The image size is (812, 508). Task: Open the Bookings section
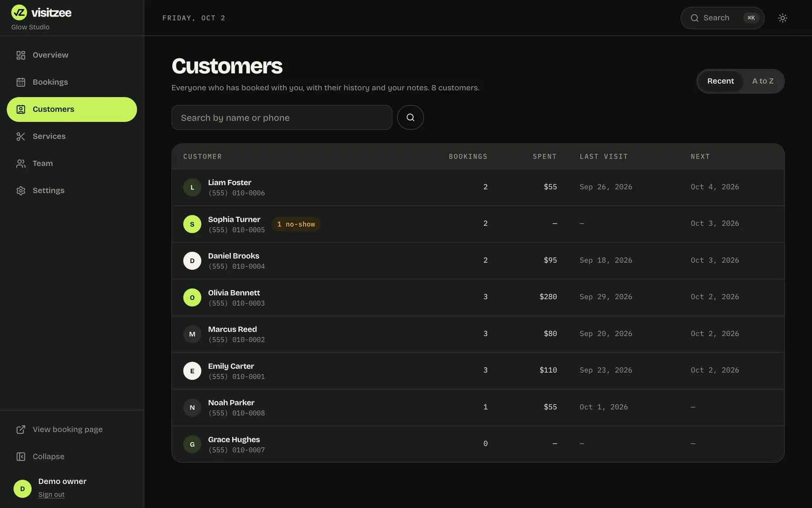72,82
